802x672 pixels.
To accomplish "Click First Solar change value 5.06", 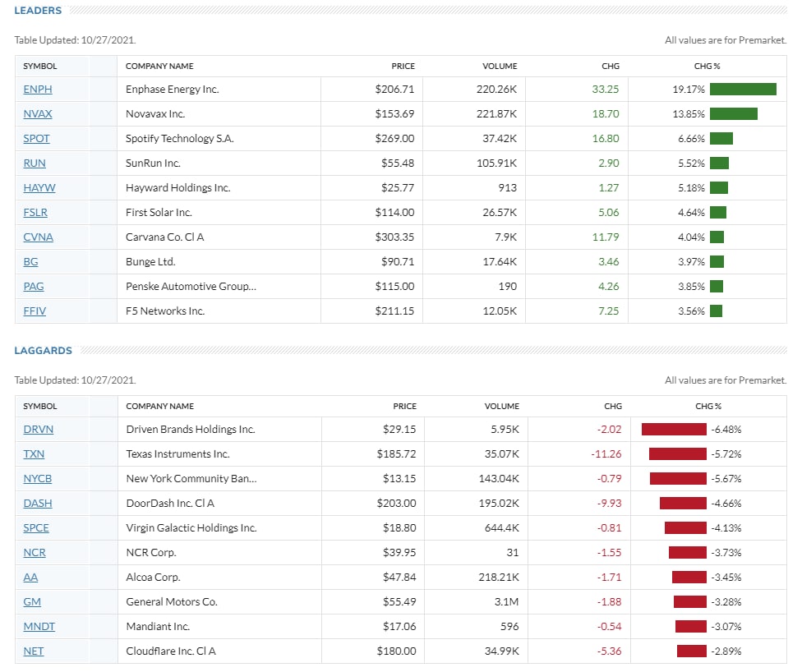I will coord(608,212).
